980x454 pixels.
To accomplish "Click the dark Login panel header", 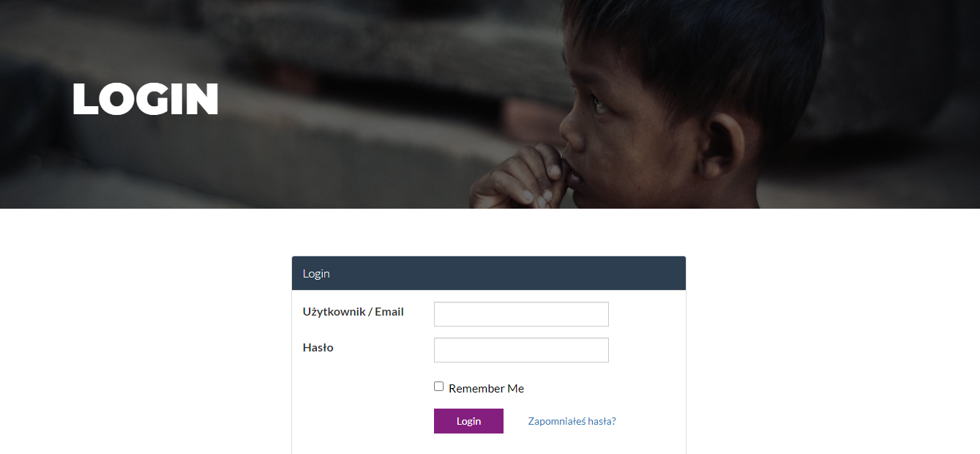I will coord(489,273).
